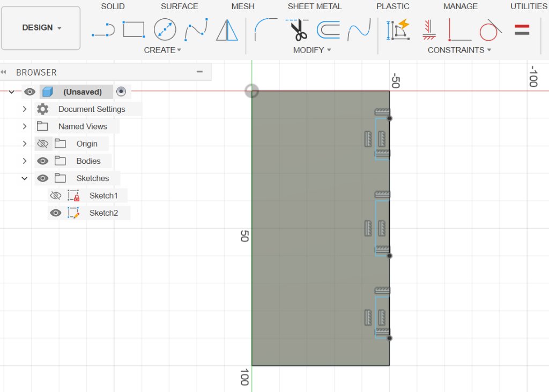
Task: Show the hidden Sketch1
Action: 56,195
